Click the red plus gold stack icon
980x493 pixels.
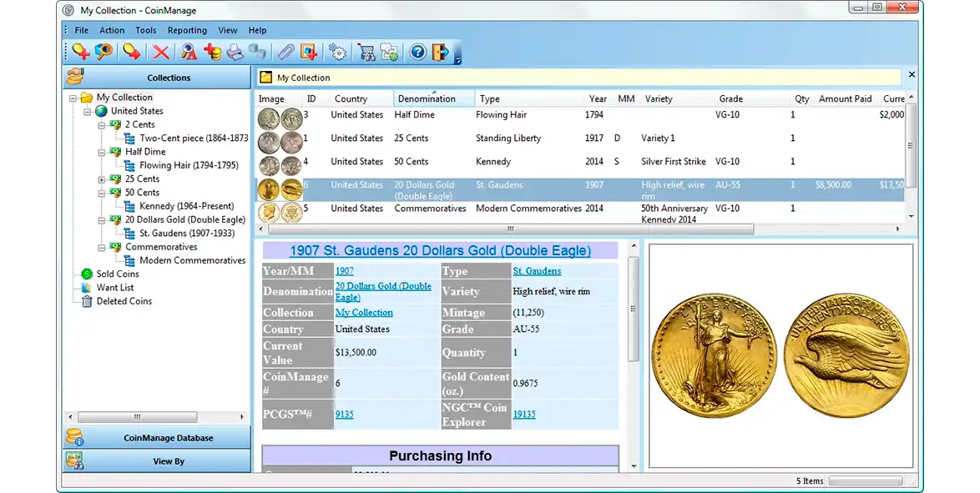[x=213, y=53]
